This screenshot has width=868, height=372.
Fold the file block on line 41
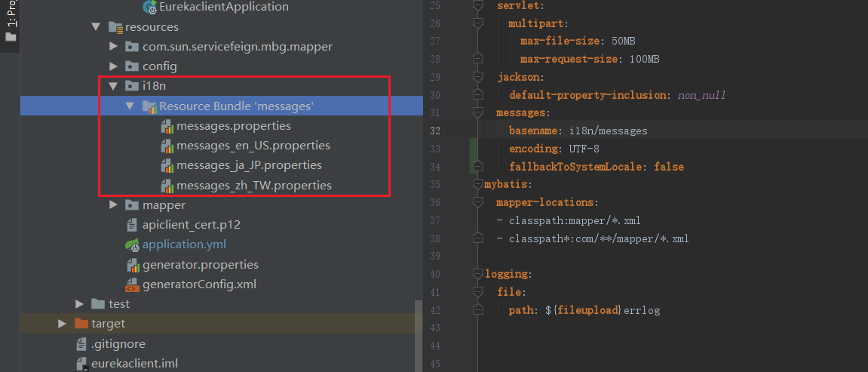point(478,291)
